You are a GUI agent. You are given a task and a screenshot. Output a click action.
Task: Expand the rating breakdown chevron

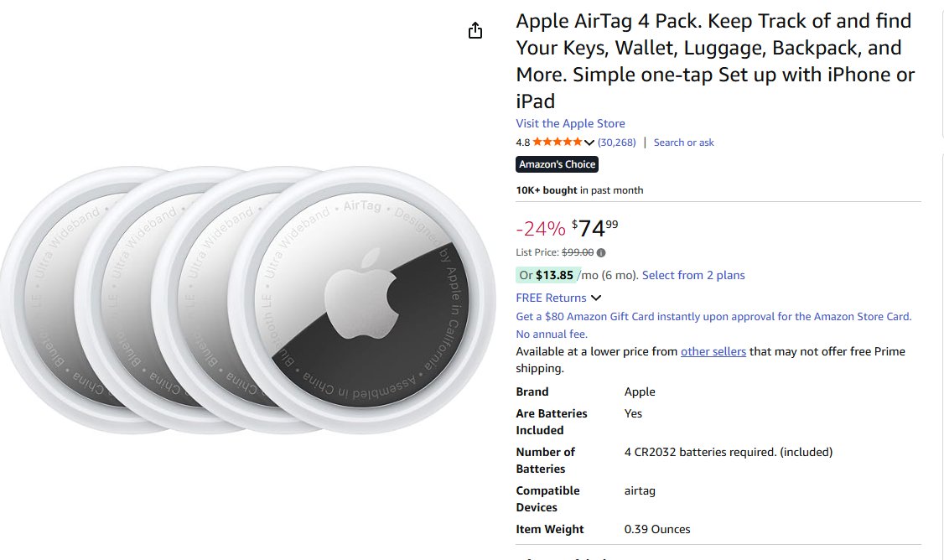(589, 143)
